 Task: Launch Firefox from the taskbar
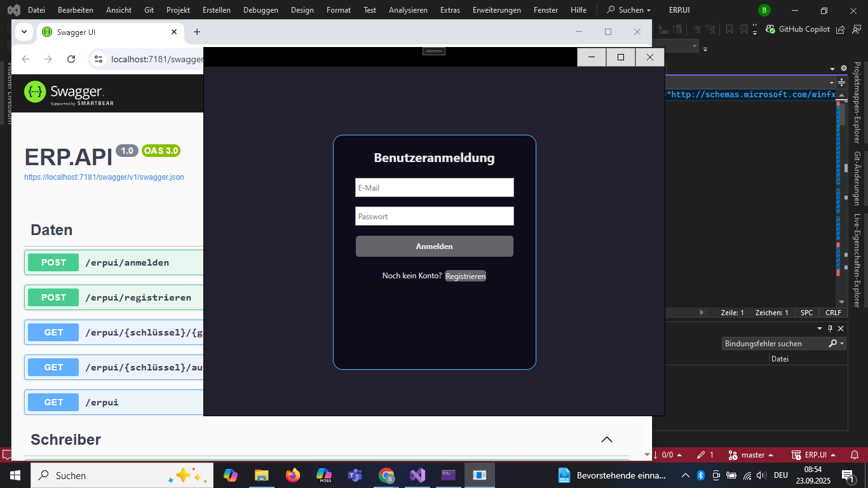click(292, 475)
